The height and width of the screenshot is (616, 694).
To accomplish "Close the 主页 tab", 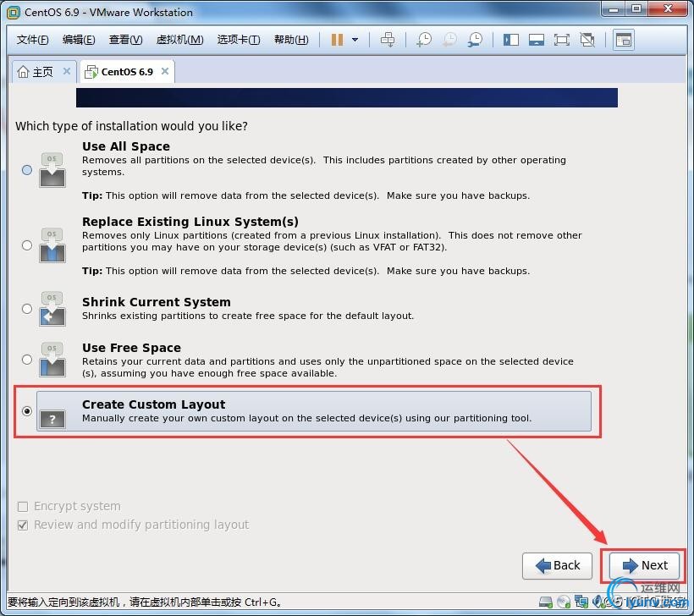I will [x=66, y=71].
